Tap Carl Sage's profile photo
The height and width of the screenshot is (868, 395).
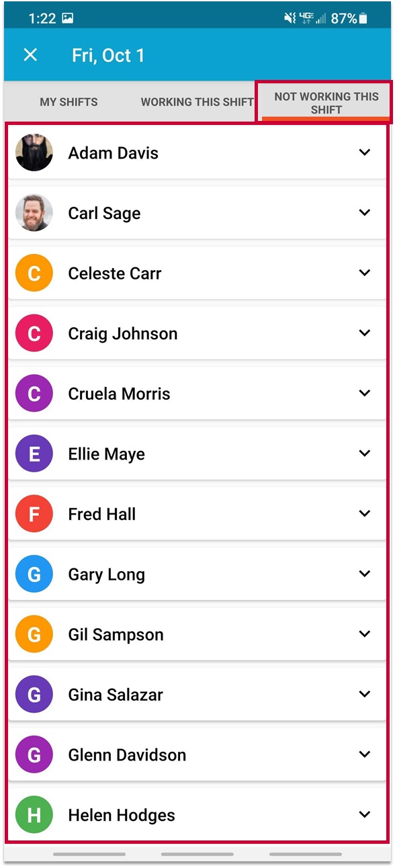(34, 213)
